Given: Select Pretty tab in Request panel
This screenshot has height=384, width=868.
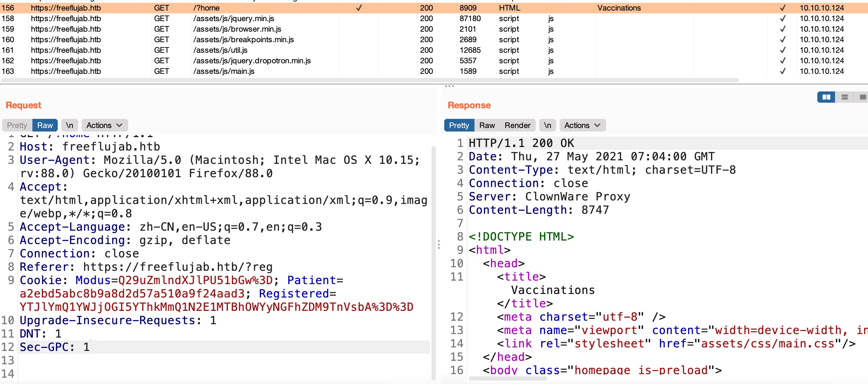Looking at the screenshot, I should click(17, 126).
